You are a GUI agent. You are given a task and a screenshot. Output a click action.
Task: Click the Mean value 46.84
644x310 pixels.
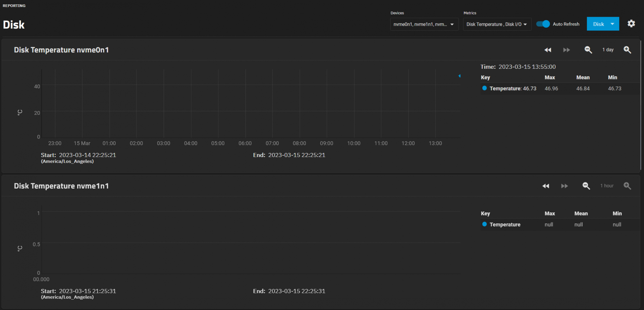coord(583,89)
